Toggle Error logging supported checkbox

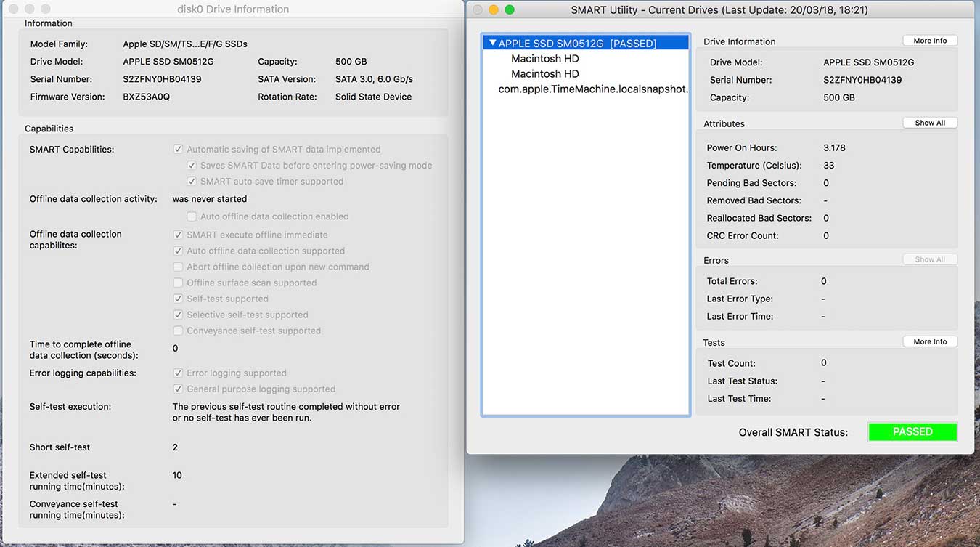178,373
